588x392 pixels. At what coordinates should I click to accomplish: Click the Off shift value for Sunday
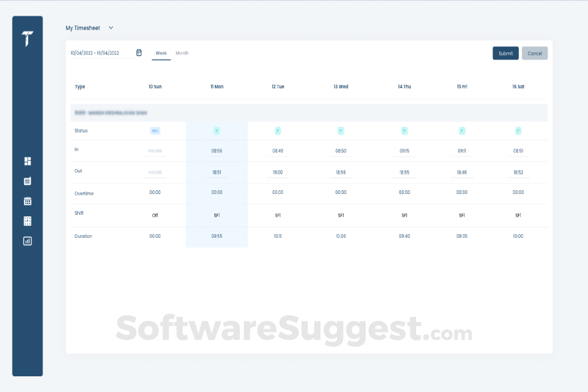click(x=155, y=216)
